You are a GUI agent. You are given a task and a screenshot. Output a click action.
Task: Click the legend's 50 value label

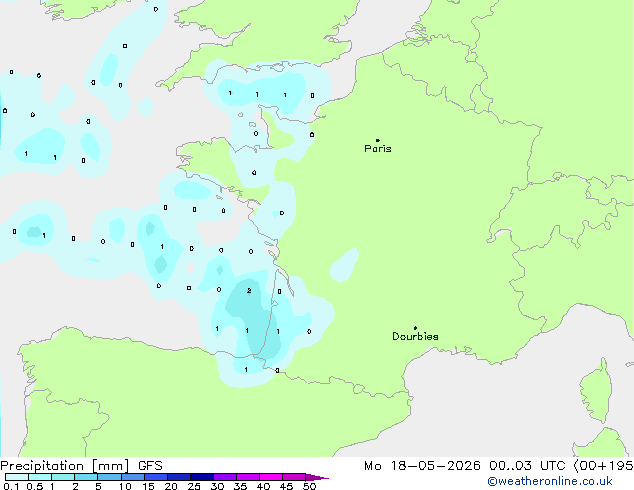(309, 486)
